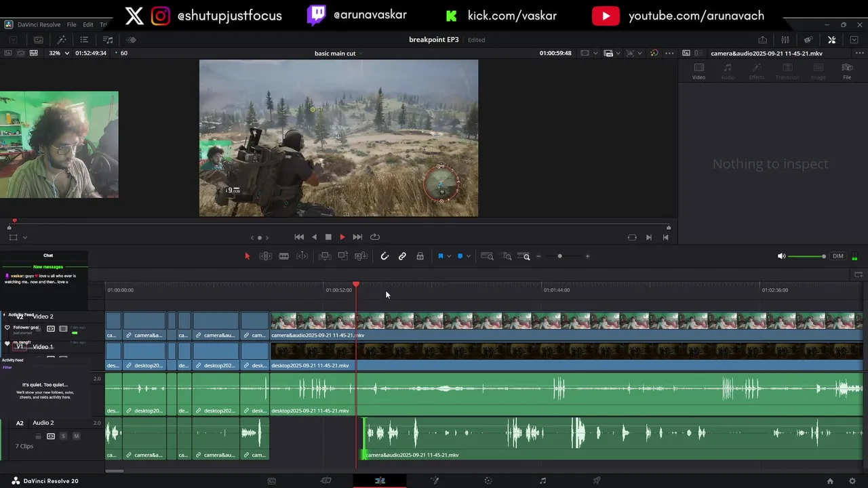Expand the top-right panel collapse chevron
868x488 pixels.
pos(854,40)
